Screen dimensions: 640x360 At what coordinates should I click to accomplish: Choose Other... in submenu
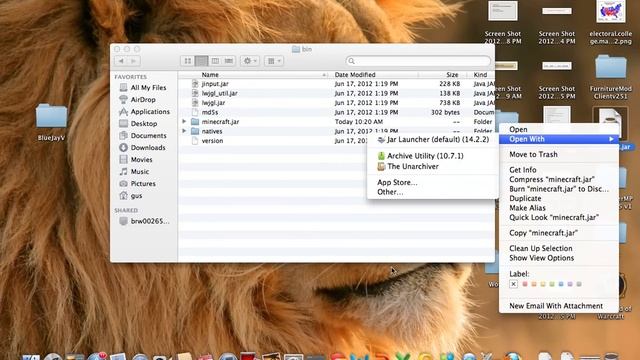click(x=432, y=192)
